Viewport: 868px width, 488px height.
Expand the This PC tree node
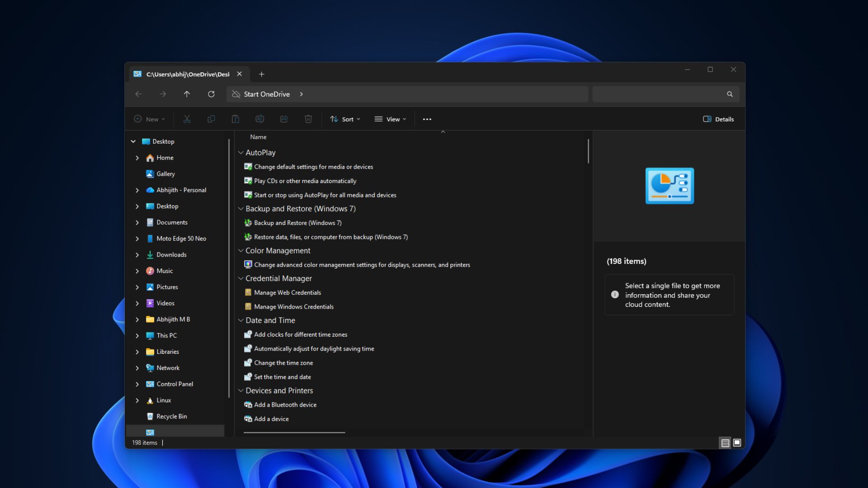click(x=137, y=336)
